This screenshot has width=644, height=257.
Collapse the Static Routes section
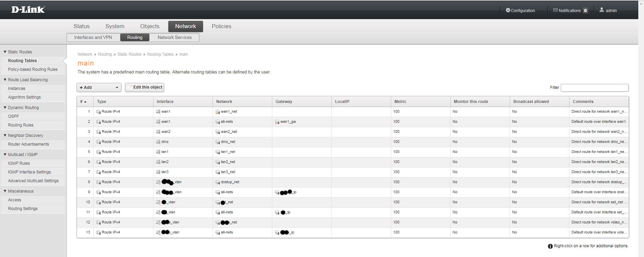(x=5, y=52)
